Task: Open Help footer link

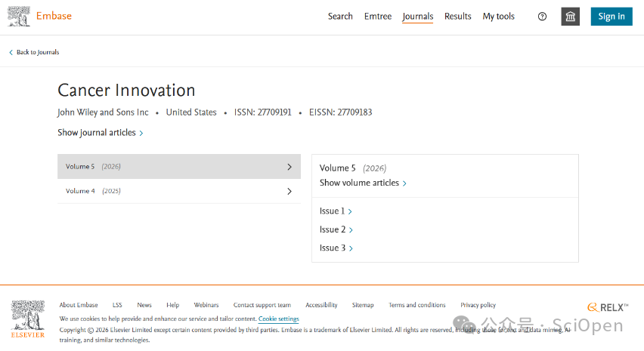Action: click(x=173, y=305)
